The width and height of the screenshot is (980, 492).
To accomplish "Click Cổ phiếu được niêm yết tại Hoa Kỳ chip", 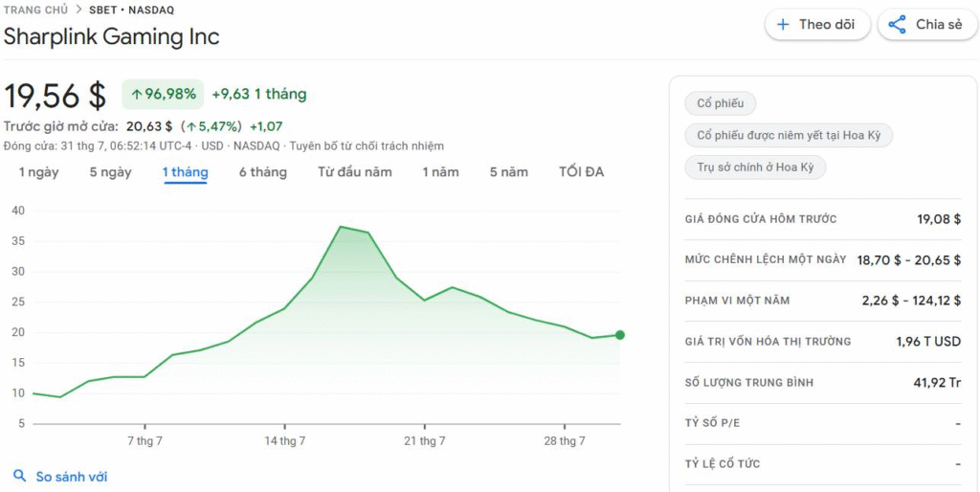I will coord(789,135).
